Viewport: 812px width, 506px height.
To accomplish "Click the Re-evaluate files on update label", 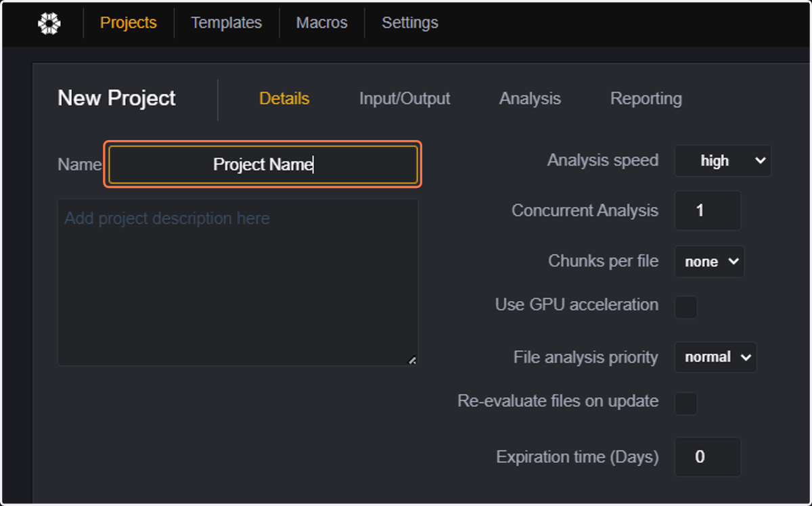I will [x=558, y=401].
